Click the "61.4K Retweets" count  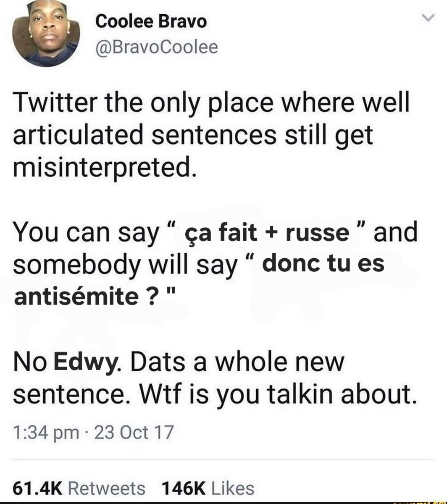coord(79,488)
